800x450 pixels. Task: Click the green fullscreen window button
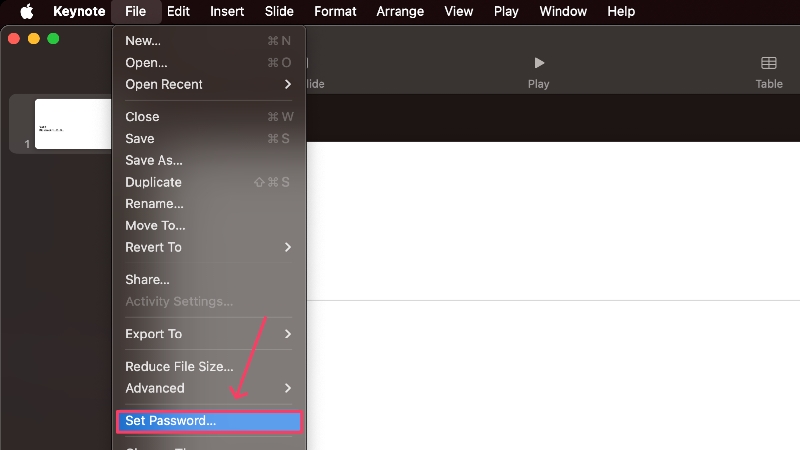point(53,39)
